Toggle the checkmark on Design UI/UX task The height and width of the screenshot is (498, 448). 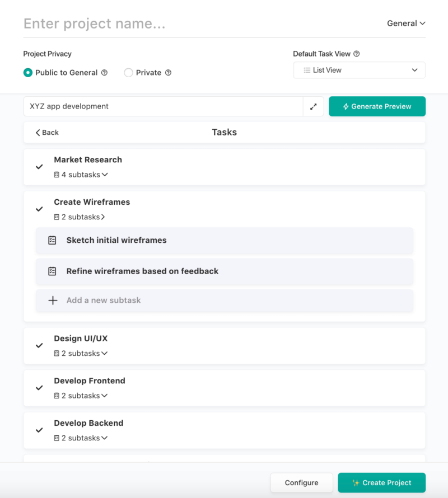point(39,345)
